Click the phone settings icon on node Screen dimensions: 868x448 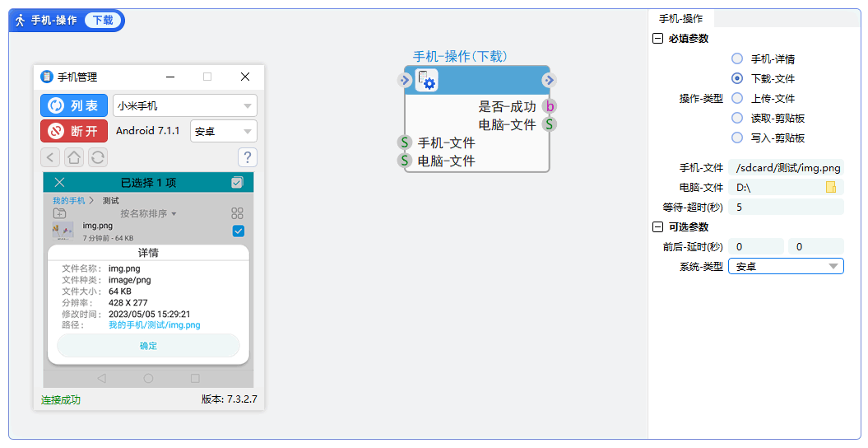click(x=427, y=80)
